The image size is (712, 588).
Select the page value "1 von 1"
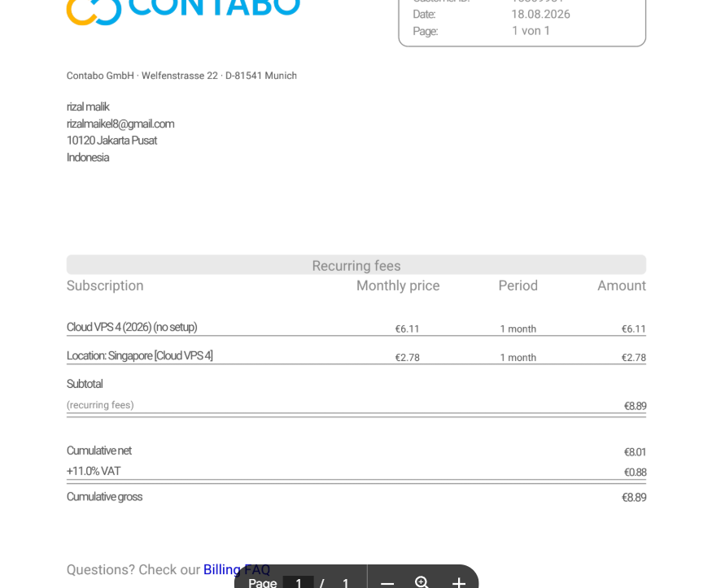pyautogui.click(x=531, y=31)
